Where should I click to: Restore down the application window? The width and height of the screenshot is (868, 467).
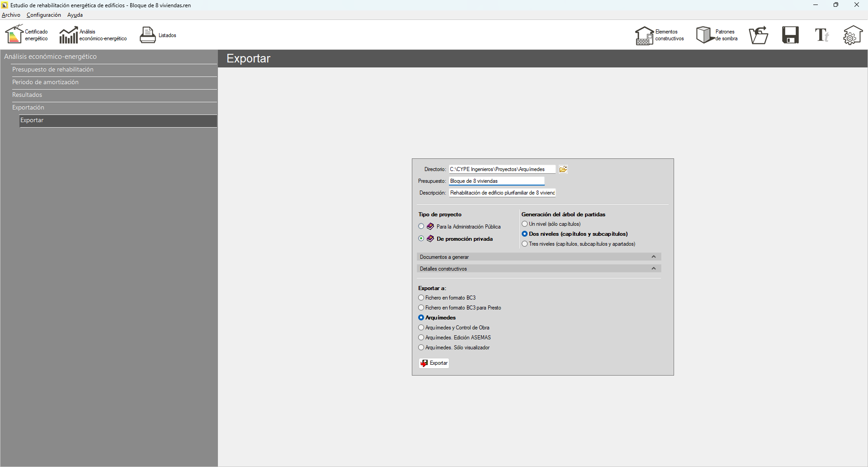tap(836, 5)
